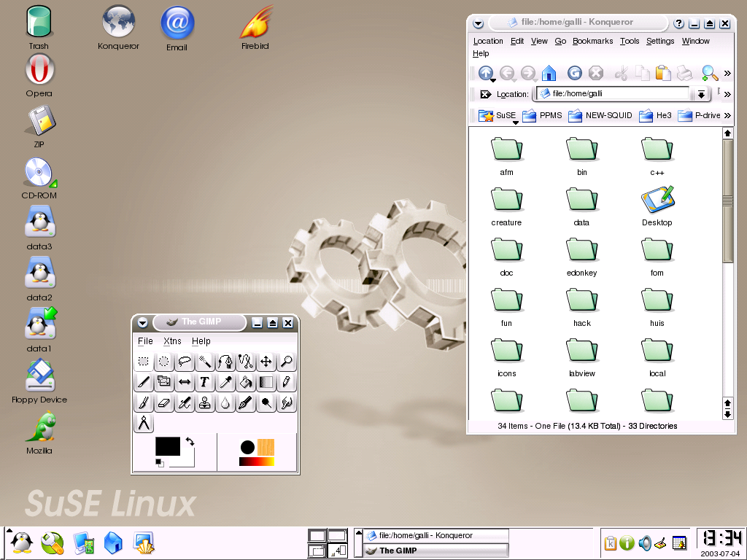Select the Color Picker eyedropper tool
747x560 pixels.
225,382
